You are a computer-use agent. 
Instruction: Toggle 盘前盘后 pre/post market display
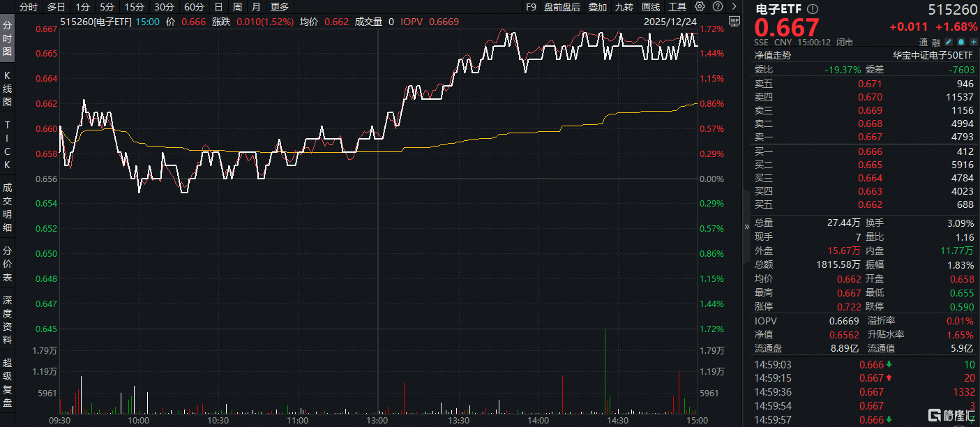pyautogui.click(x=561, y=7)
